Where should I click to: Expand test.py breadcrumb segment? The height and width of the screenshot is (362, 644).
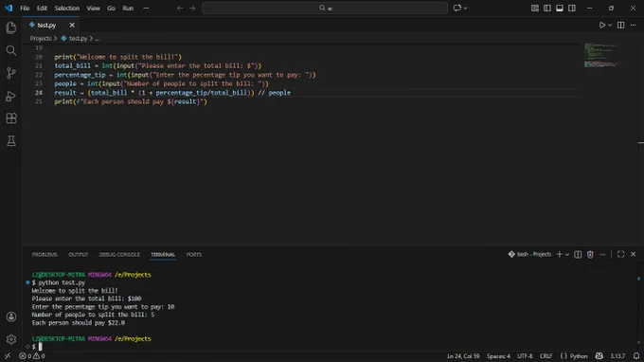click(78, 38)
